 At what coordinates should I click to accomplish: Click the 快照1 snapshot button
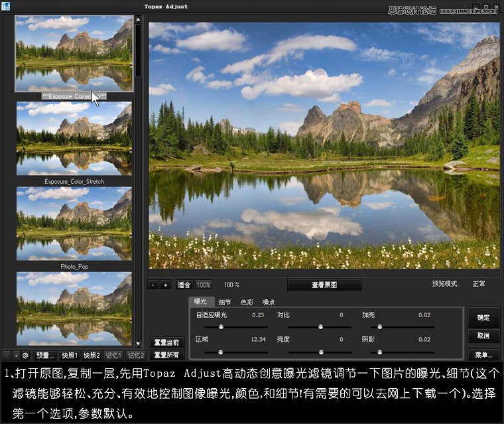coord(70,356)
